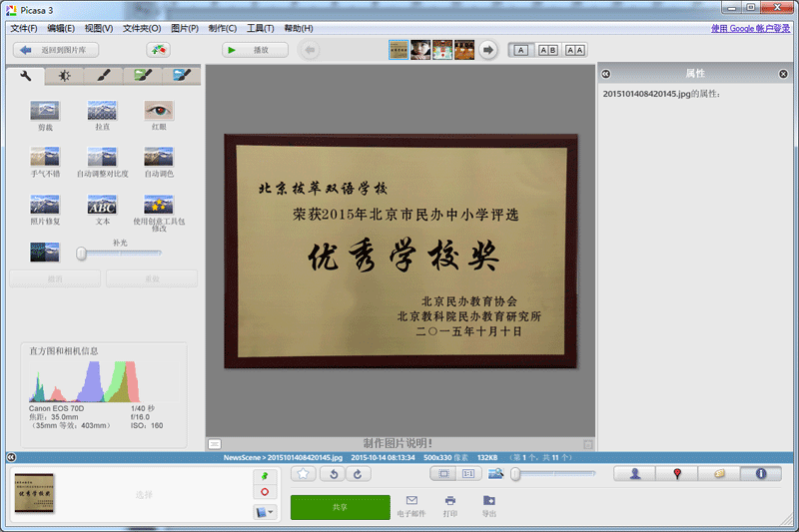Click the 补光 fill light icon
The height and width of the screenshot is (532, 799).
[x=45, y=253]
